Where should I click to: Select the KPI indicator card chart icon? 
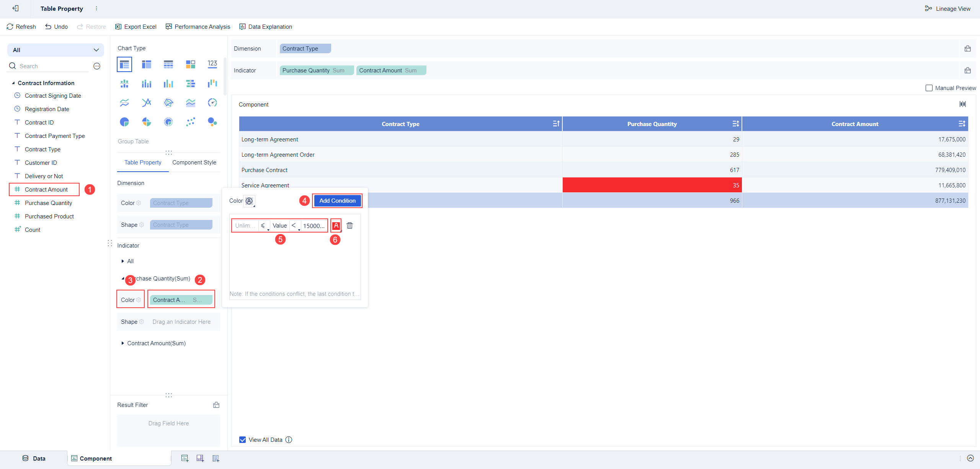(212, 64)
